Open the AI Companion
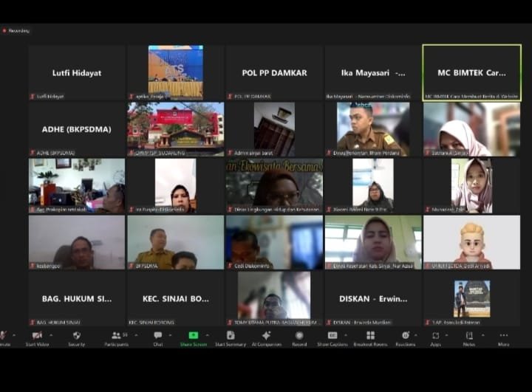Screen dimensions: 532x392 pyautogui.click(x=266, y=336)
